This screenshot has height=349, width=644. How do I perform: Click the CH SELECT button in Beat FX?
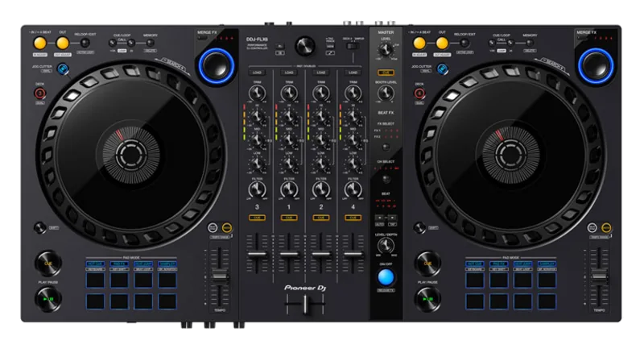[x=386, y=179]
